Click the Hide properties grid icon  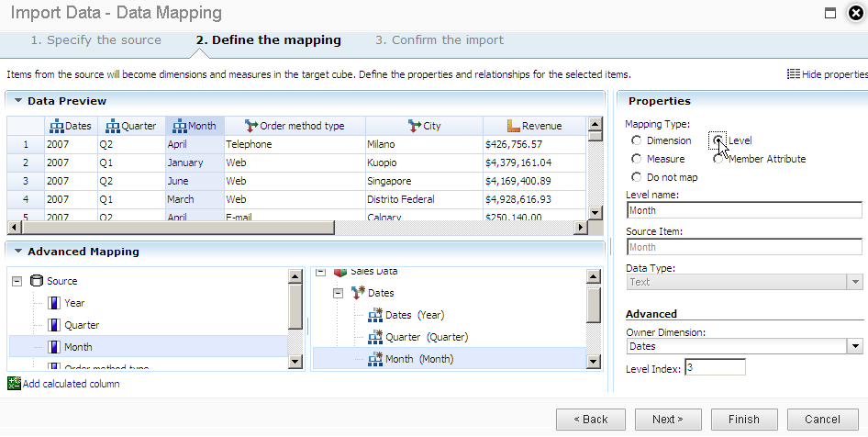pos(794,74)
